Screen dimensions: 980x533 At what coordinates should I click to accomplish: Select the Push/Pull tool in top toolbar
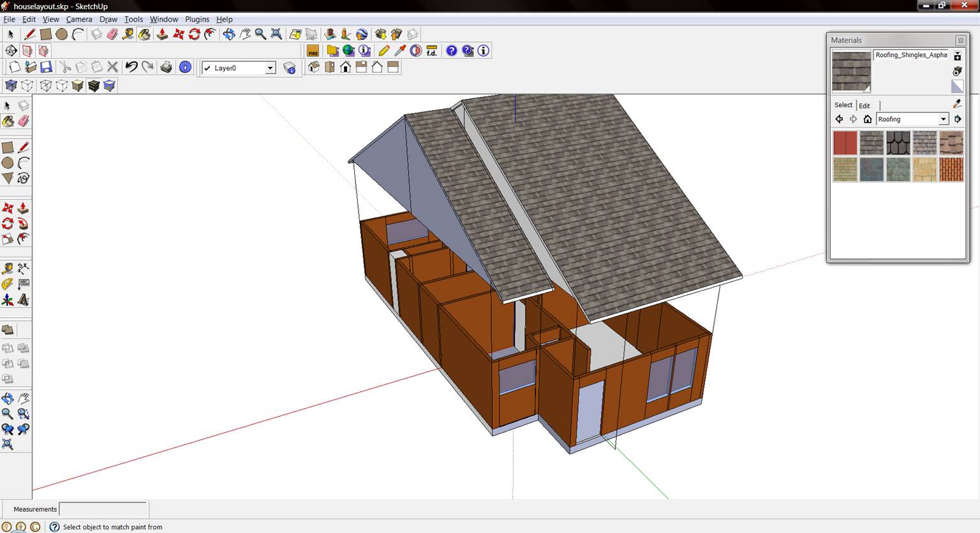(162, 34)
